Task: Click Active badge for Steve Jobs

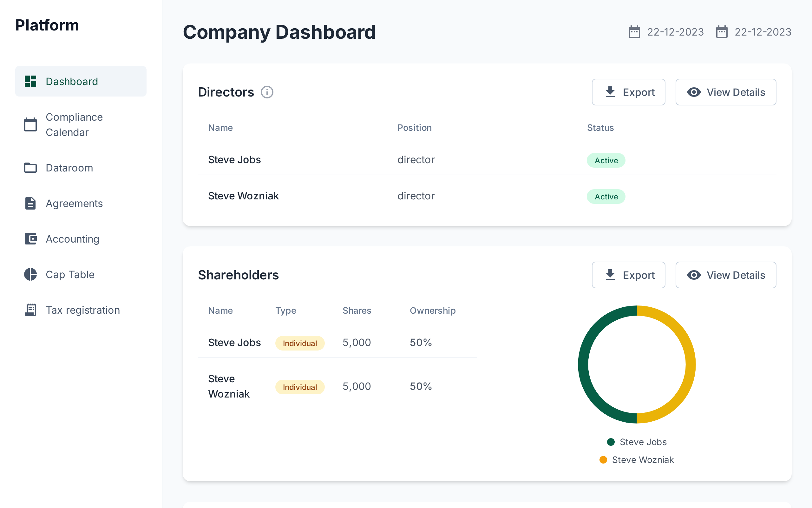Action: pos(606,160)
